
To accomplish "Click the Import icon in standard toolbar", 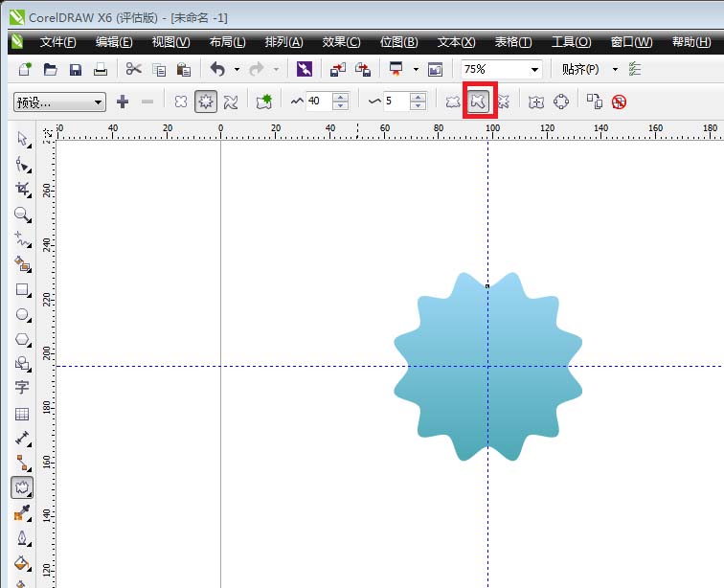I will (x=338, y=69).
